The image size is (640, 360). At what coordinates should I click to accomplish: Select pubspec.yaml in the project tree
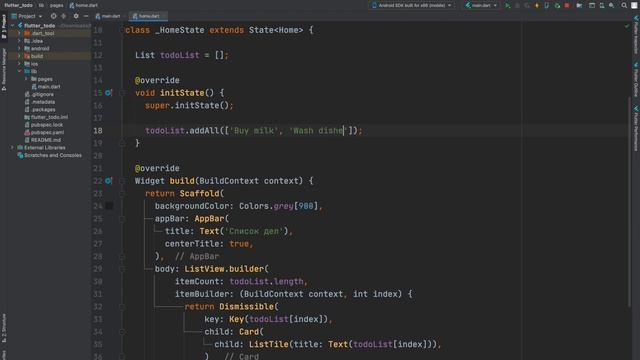(x=47, y=133)
